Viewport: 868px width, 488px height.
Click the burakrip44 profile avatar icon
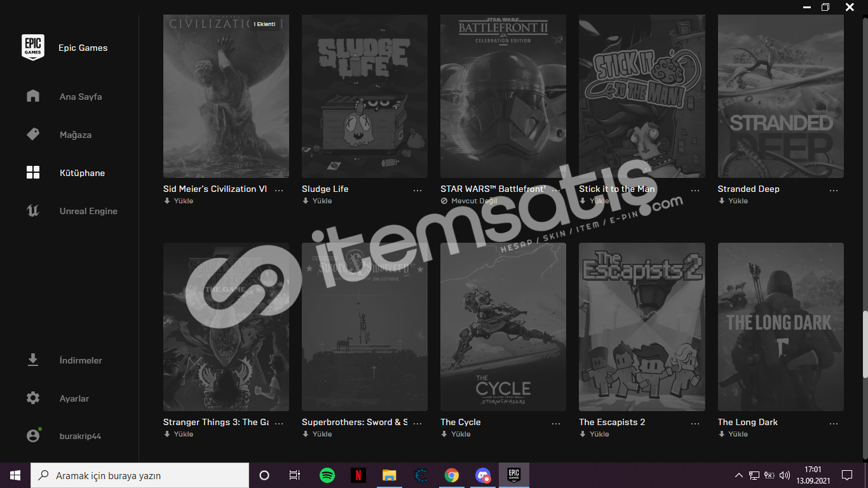(33, 436)
